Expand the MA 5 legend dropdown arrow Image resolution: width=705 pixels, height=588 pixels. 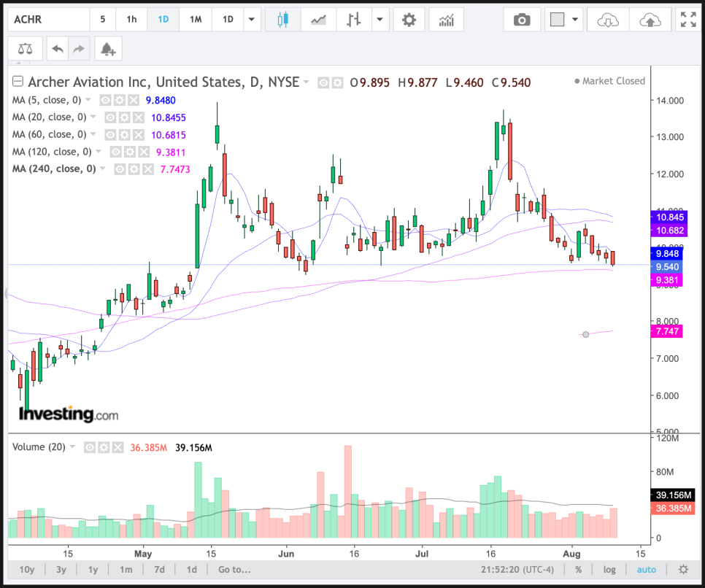coord(88,99)
